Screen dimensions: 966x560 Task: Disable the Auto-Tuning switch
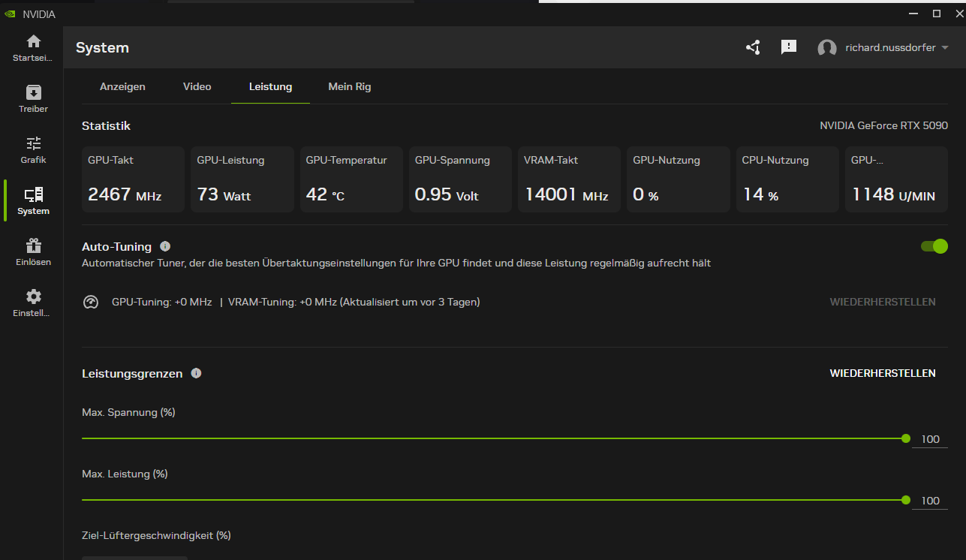(x=934, y=246)
